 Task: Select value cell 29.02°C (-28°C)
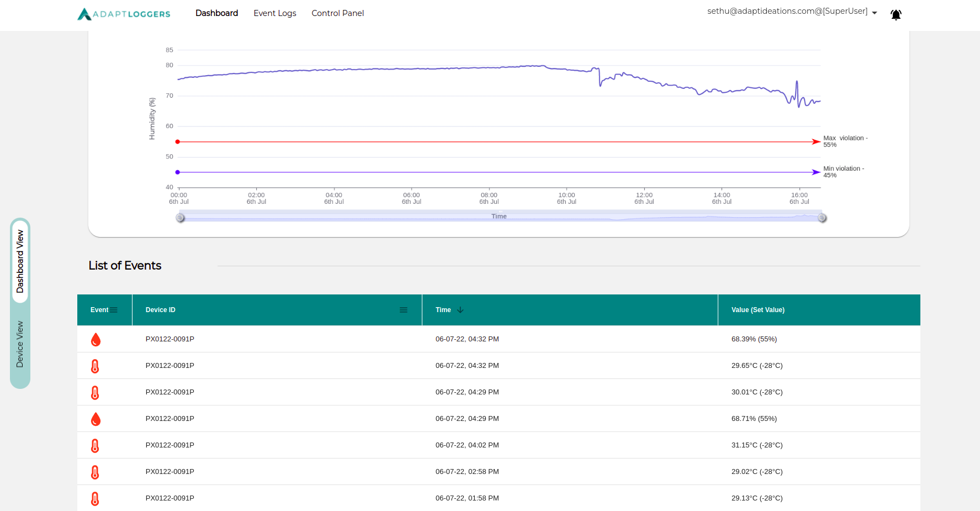757,472
